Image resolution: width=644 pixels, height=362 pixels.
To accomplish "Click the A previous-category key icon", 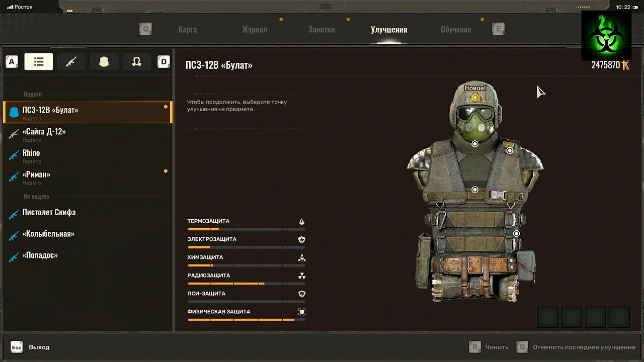I will (x=12, y=62).
